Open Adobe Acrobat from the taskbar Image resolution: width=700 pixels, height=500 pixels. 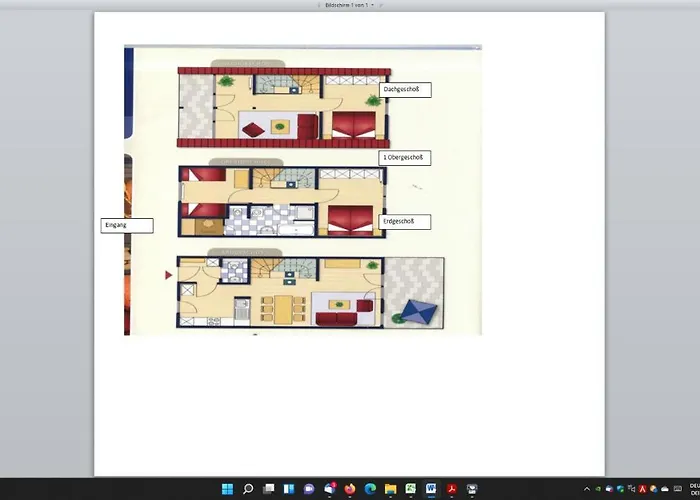click(x=452, y=490)
